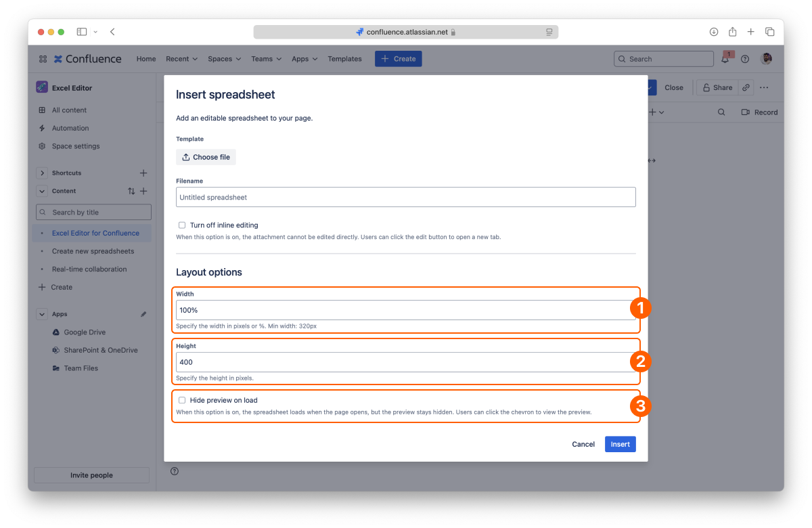Image resolution: width=812 pixels, height=528 pixels.
Task: Open Templates in the top navigation
Action: [345, 59]
